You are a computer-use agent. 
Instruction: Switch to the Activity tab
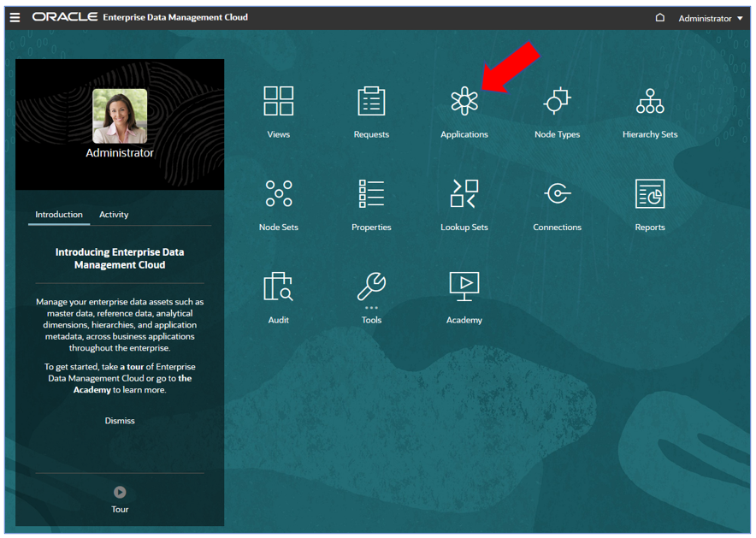(x=114, y=215)
